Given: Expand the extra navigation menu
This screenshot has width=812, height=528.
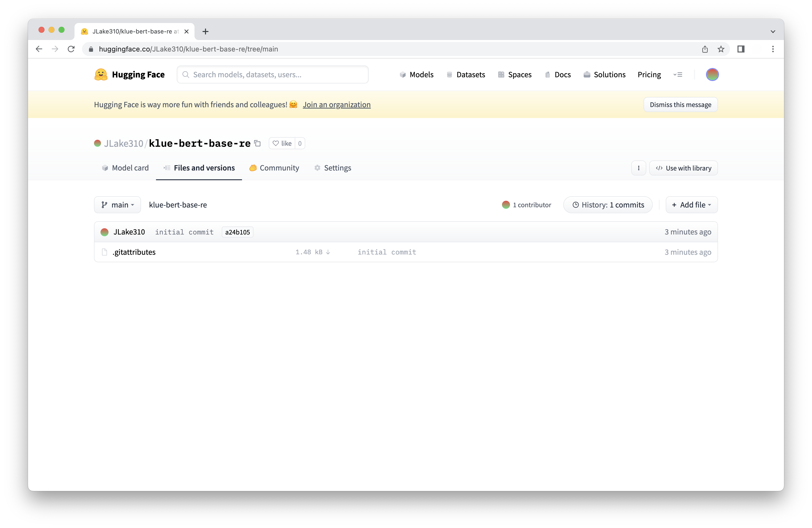Looking at the screenshot, I should tap(677, 74).
